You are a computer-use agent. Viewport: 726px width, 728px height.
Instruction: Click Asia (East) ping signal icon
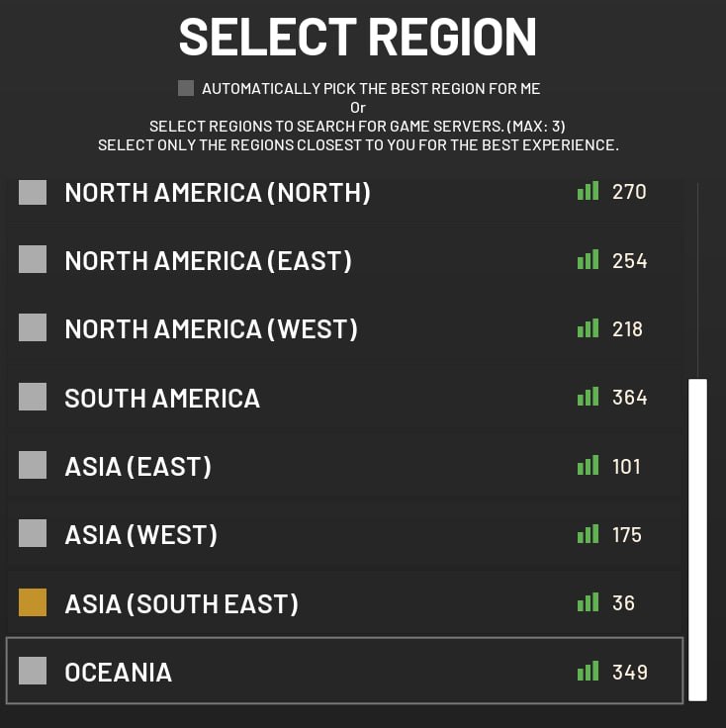[x=588, y=465]
